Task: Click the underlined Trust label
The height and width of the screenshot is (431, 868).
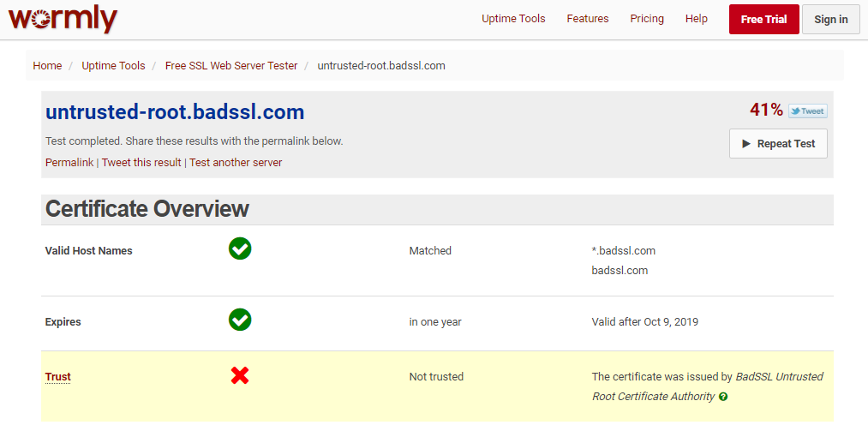Action: (x=58, y=376)
